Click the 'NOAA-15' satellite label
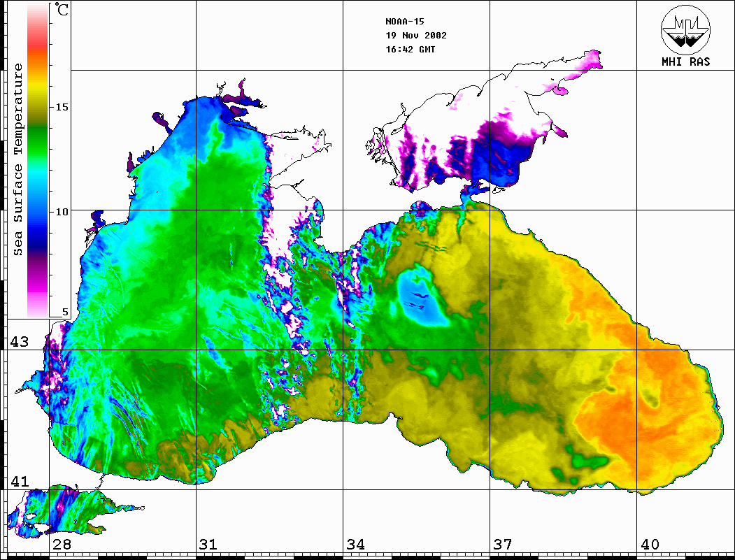The image size is (735, 560). 404,22
